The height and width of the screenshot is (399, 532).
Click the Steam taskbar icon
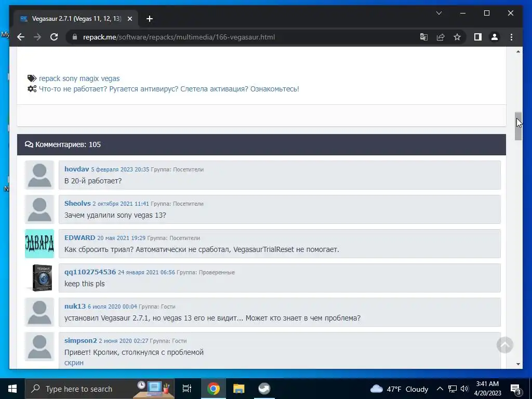click(x=264, y=389)
